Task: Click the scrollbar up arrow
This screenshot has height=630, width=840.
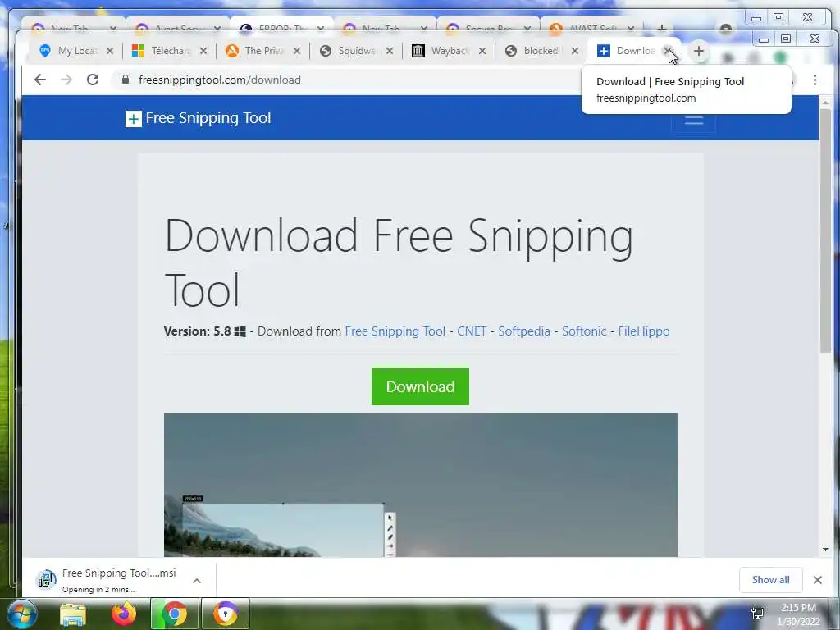Action: pyautogui.click(x=825, y=103)
